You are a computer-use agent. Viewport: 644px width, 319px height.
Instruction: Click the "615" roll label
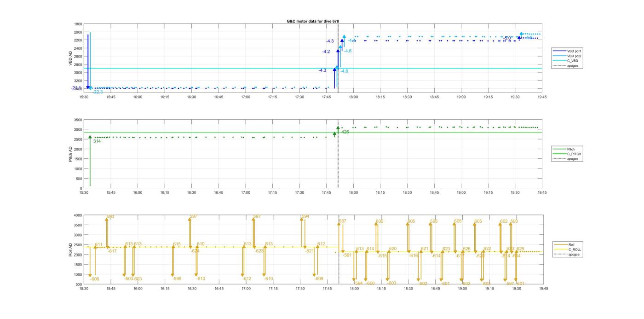click(177, 244)
